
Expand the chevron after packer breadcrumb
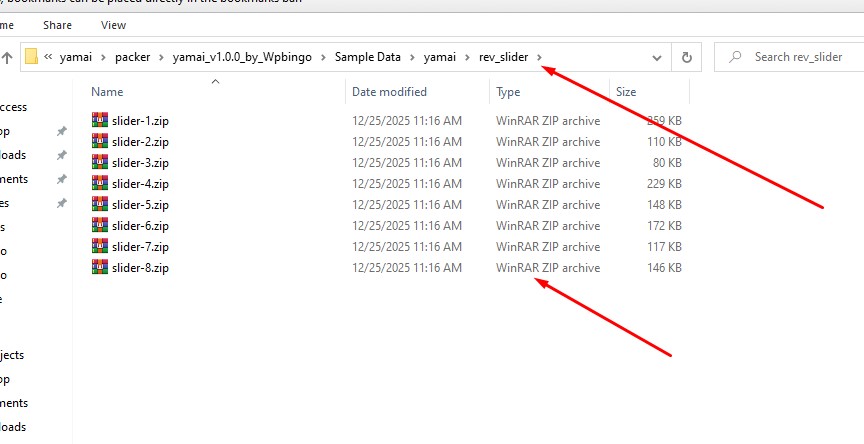[x=161, y=57]
